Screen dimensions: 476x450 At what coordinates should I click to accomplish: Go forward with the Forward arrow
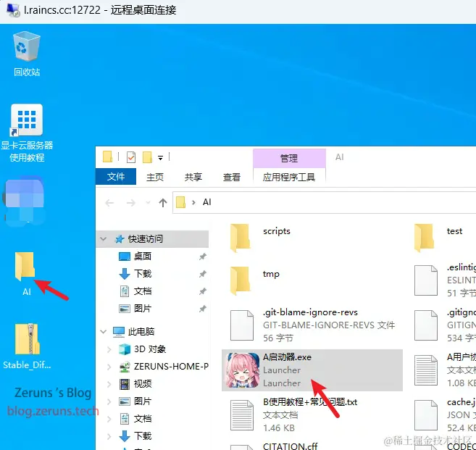point(131,202)
